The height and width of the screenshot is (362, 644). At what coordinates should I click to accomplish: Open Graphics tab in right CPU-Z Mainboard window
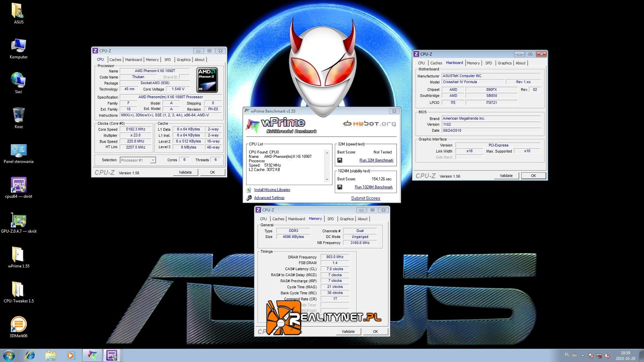504,63
